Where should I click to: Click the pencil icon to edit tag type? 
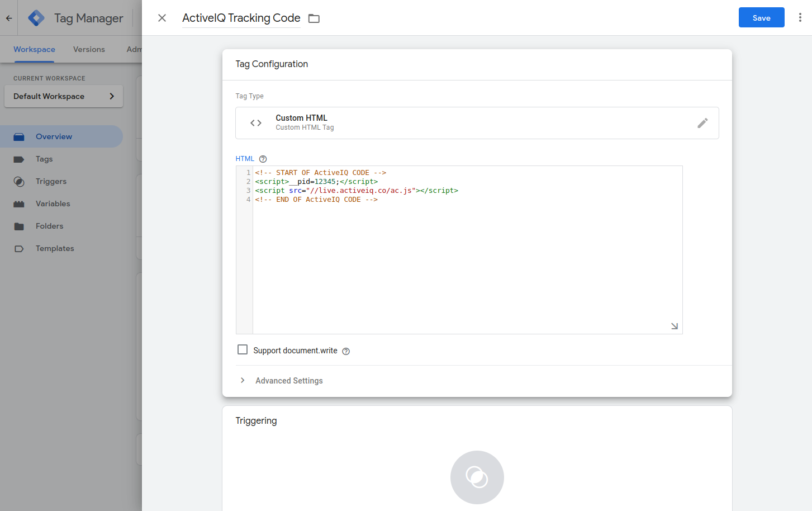click(702, 123)
